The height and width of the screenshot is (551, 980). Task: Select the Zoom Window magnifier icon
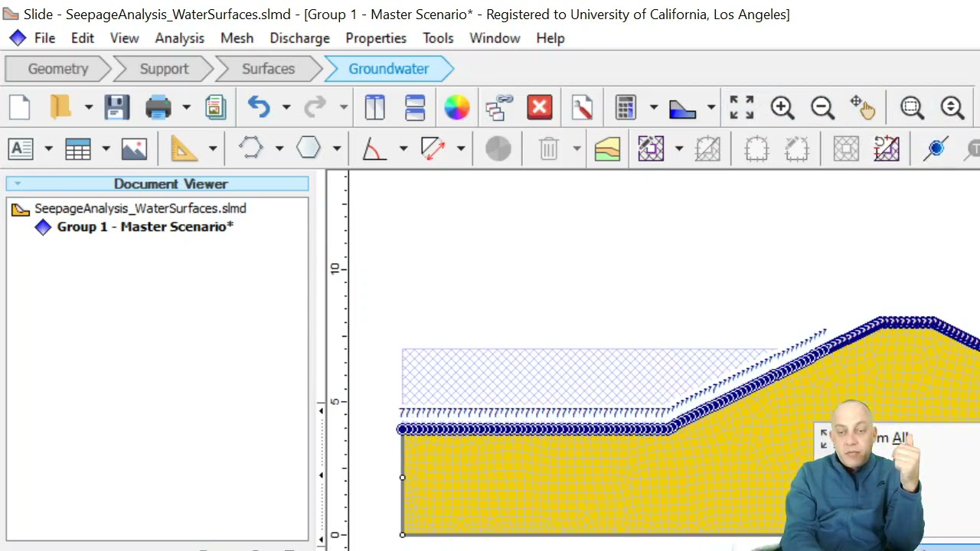point(913,107)
